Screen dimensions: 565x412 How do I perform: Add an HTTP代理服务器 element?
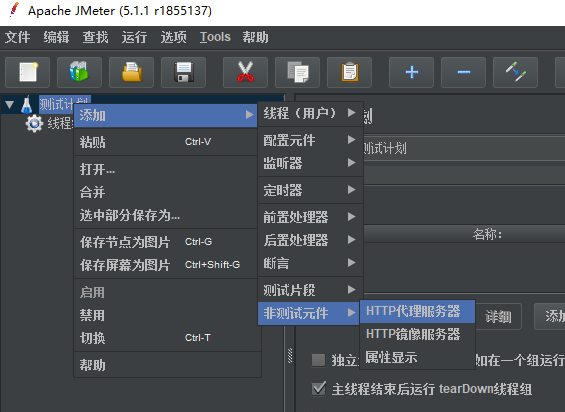(417, 311)
